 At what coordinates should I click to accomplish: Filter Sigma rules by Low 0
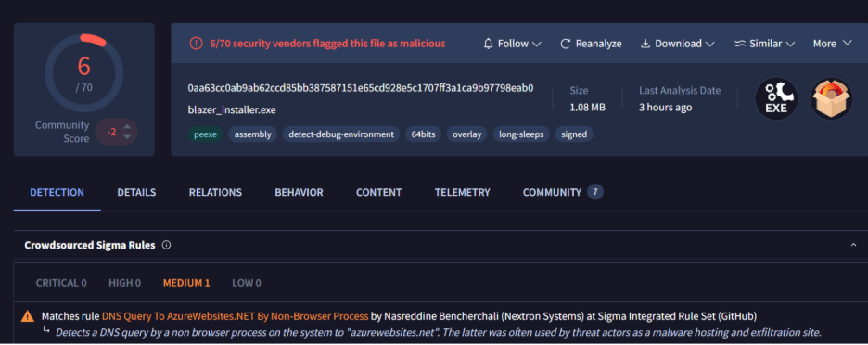[x=247, y=283]
